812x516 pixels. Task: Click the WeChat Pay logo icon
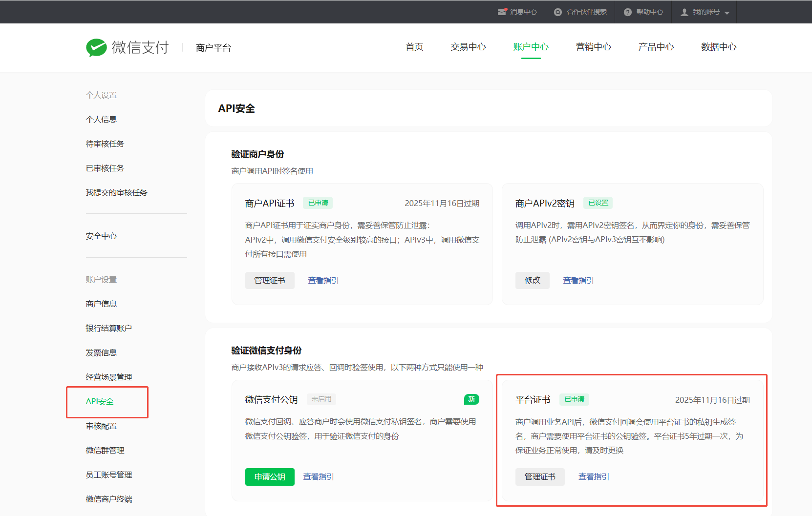(x=96, y=47)
